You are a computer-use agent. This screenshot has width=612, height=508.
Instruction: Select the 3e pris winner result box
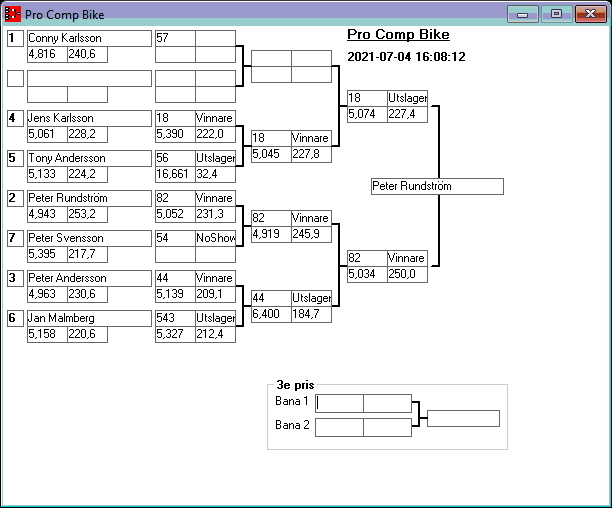(462, 418)
